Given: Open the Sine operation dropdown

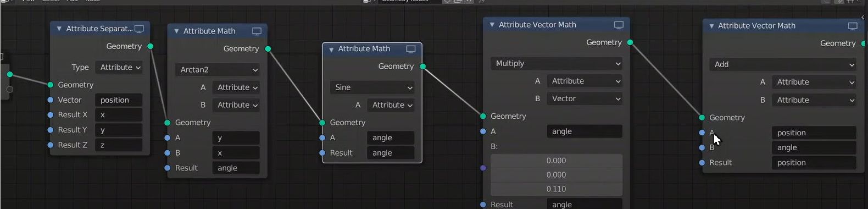Looking at the screenshot, I should tap(372, 87).
